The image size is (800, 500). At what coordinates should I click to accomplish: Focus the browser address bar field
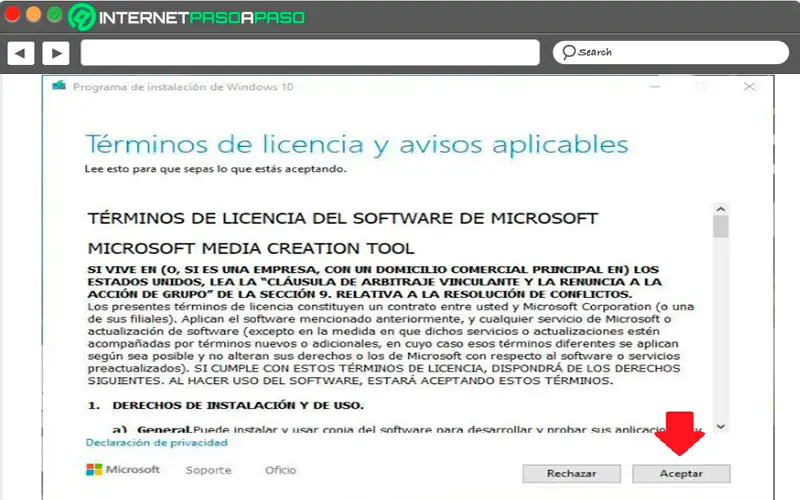click(x=310, y=53)
